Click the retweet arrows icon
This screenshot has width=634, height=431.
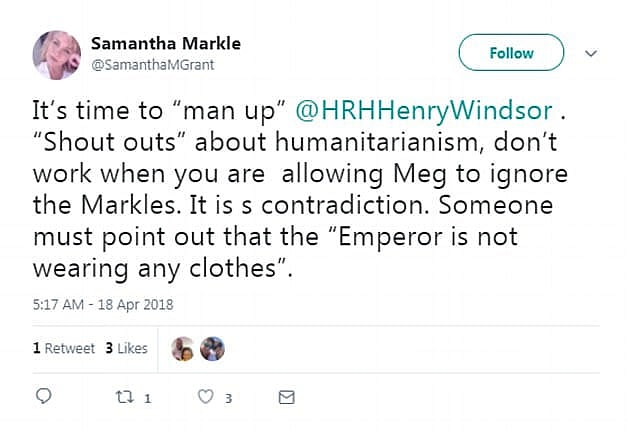125,397
